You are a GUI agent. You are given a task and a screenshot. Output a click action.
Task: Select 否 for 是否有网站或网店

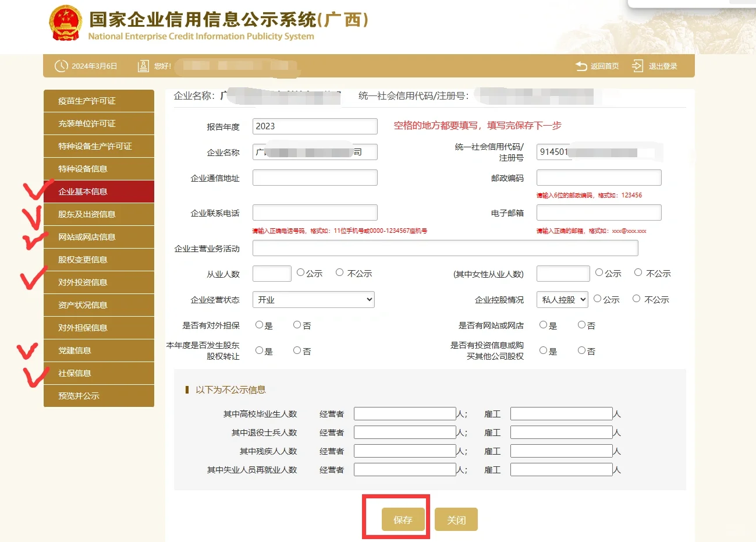click(x=582, y=325)
